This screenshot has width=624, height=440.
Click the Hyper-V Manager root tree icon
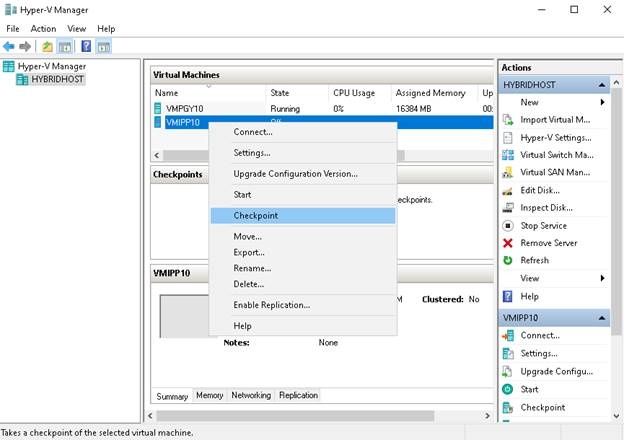click(8, 66)
